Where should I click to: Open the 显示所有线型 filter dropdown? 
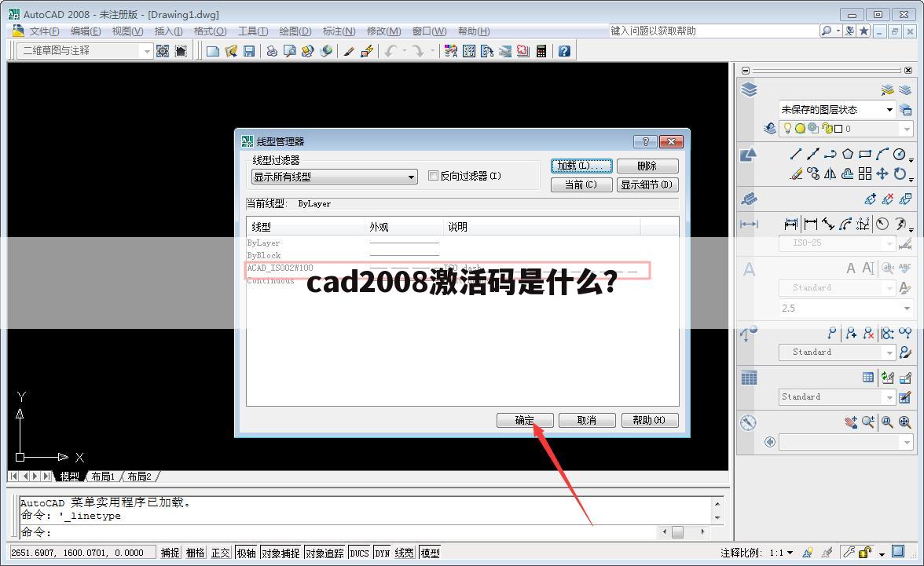click(334, 177)
